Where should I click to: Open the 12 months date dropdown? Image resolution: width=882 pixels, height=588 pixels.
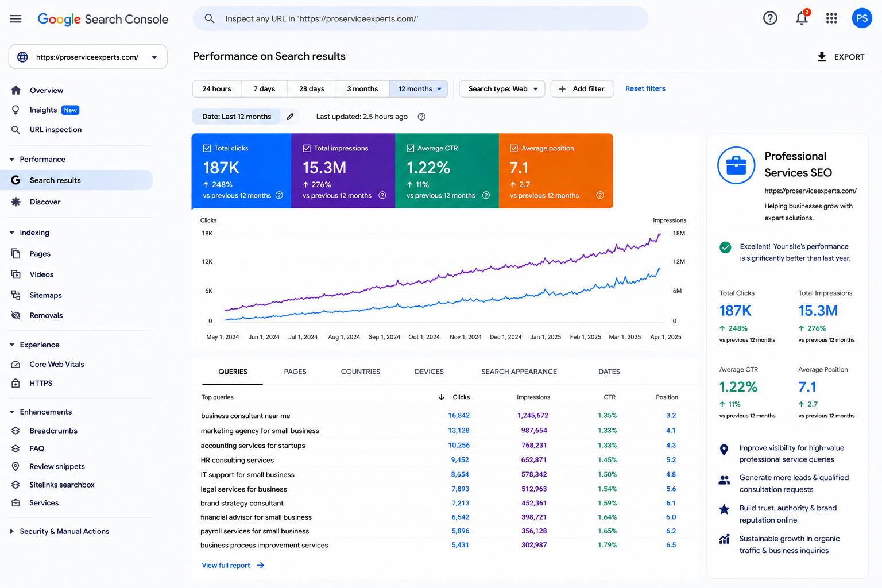[x=419, y=89]
